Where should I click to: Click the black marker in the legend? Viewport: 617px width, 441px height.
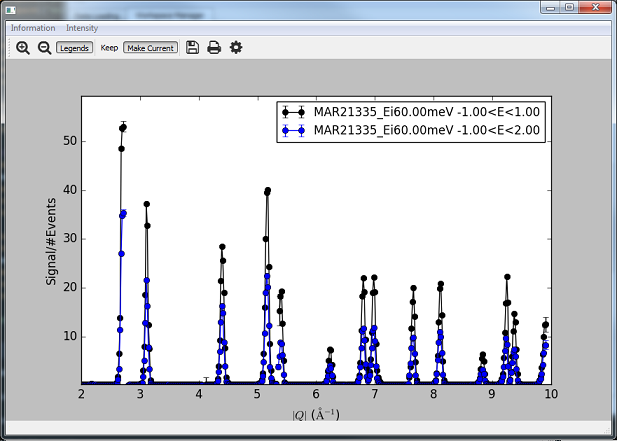(x=294, y=112)
